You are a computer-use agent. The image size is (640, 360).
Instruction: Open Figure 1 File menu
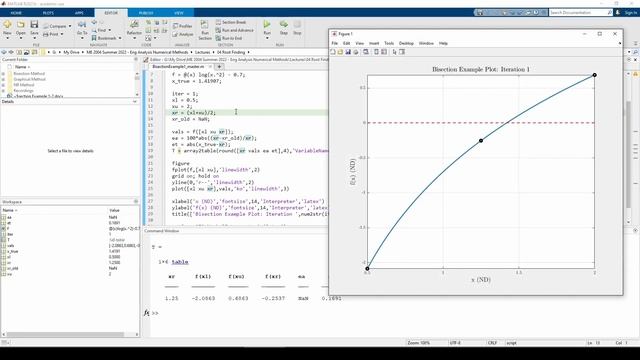click(x=335, y=43)
